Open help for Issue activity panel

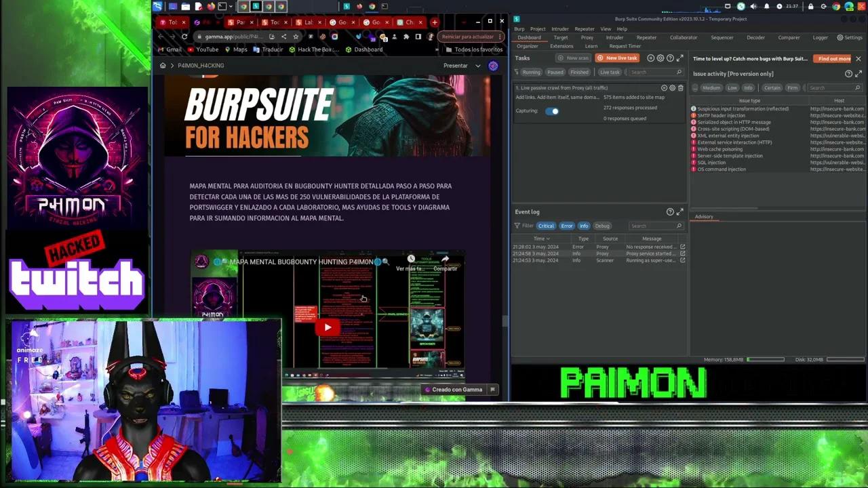[x=848, y=74]
